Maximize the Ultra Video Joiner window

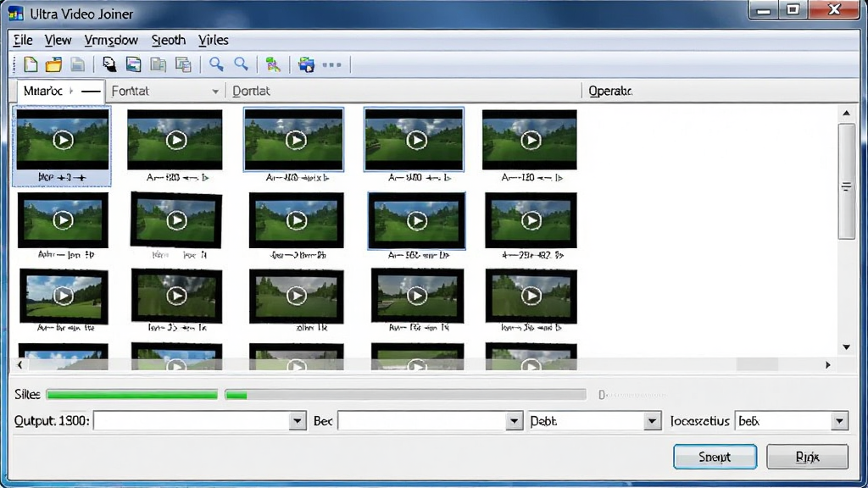tap(793, 10)
